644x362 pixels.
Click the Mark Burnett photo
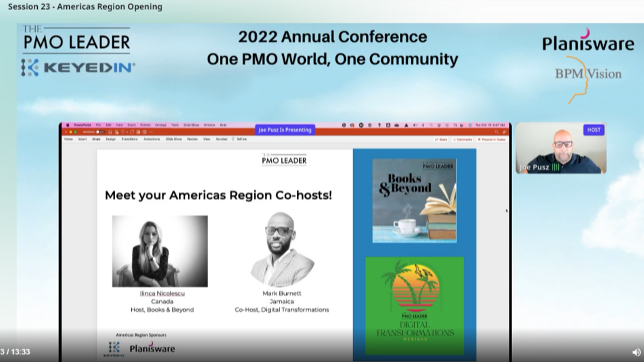tap(282, 249)
